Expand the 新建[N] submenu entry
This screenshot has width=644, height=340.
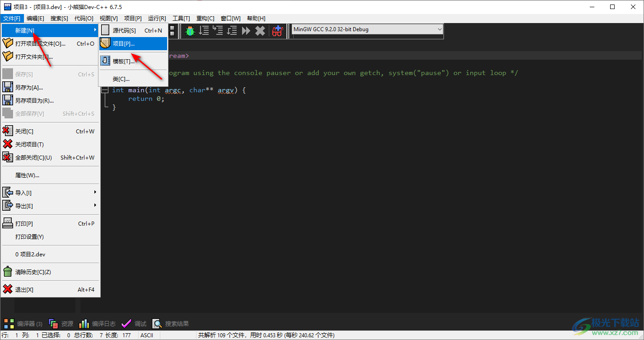50,30
